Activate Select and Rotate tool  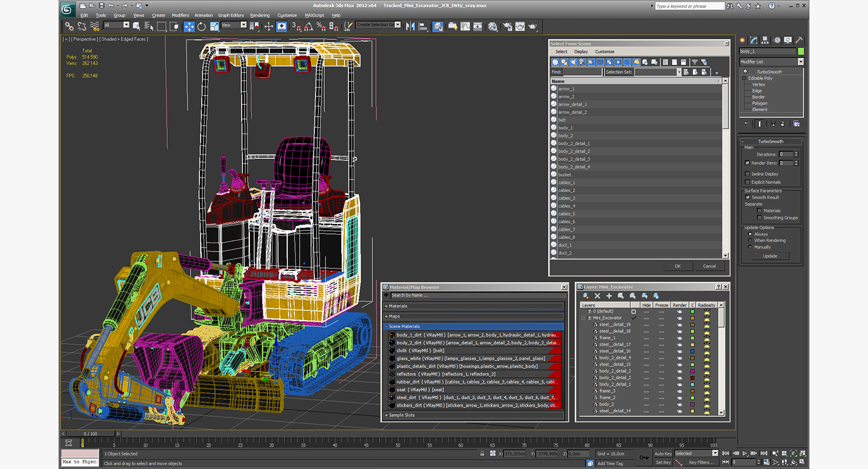(x=202, y=26)
